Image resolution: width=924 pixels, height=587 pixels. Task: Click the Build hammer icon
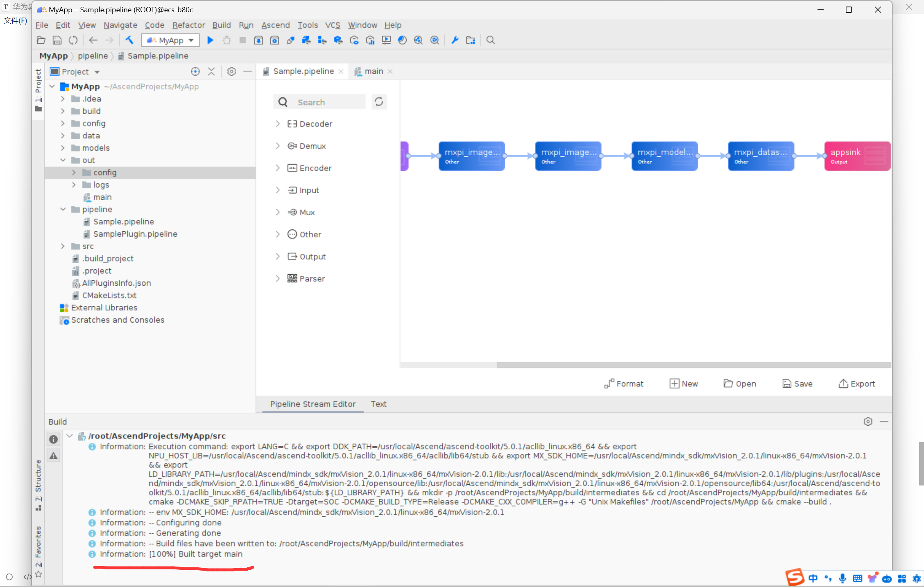click(129, 40)
